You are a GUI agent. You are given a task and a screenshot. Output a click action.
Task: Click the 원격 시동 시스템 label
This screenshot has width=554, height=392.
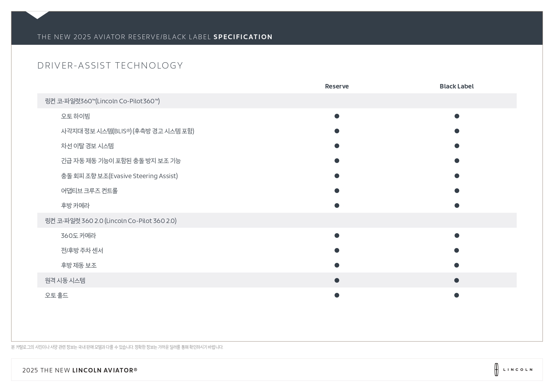click(x=65, y=280)
